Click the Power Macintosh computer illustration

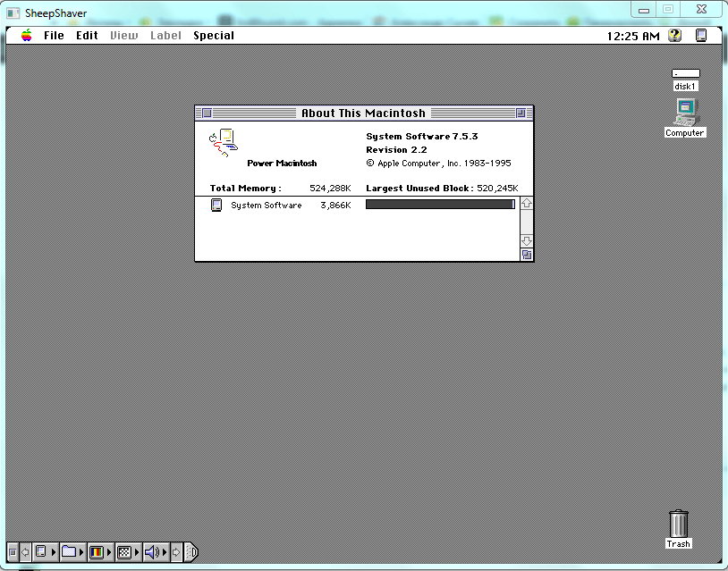[224, 143]
